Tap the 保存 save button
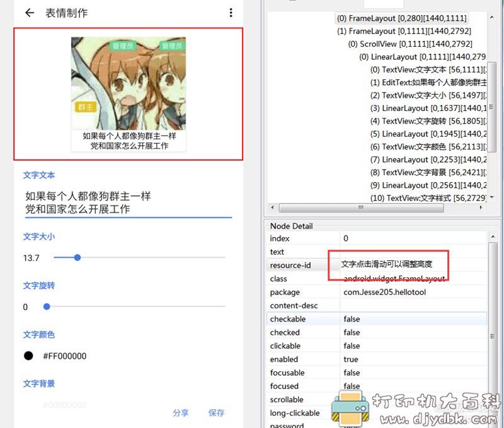This screenshot has height=428, width=504. 216,413
